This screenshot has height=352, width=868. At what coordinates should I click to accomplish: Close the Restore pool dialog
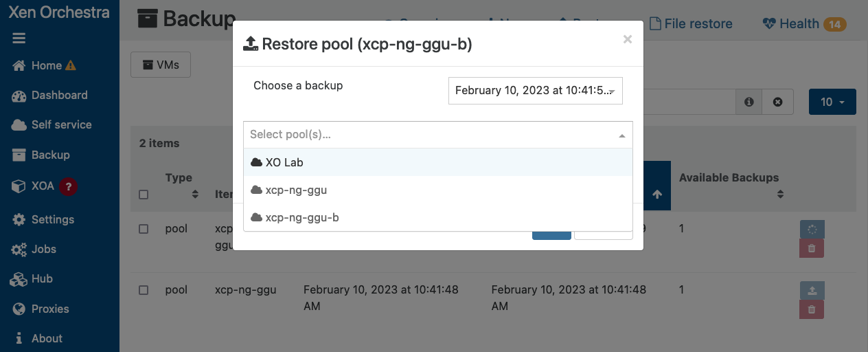627,40
